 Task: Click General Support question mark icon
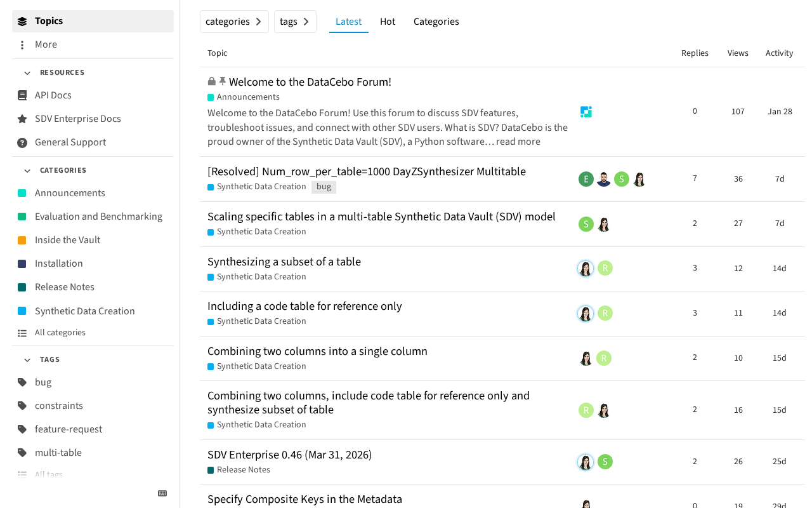point(22,142)
